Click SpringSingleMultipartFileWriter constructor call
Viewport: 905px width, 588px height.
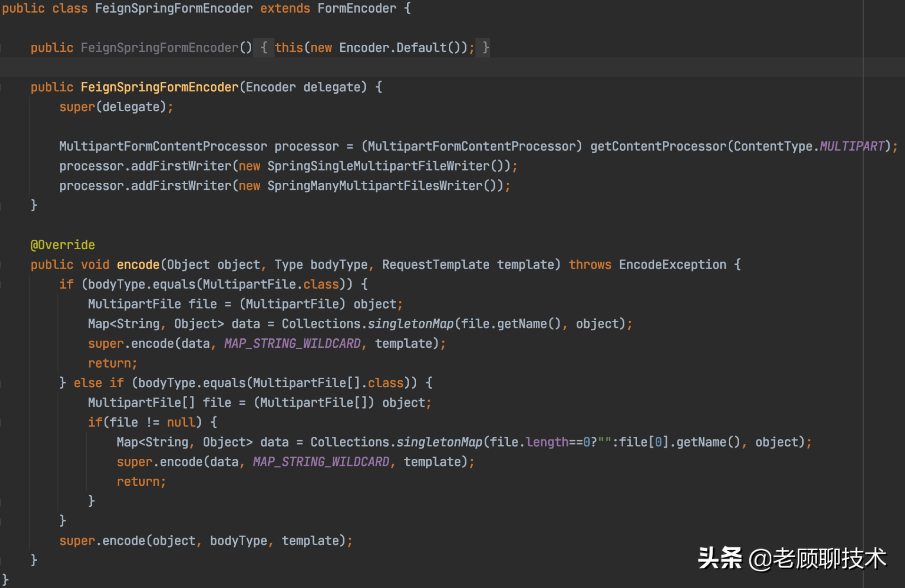click(x=378, y=166)
